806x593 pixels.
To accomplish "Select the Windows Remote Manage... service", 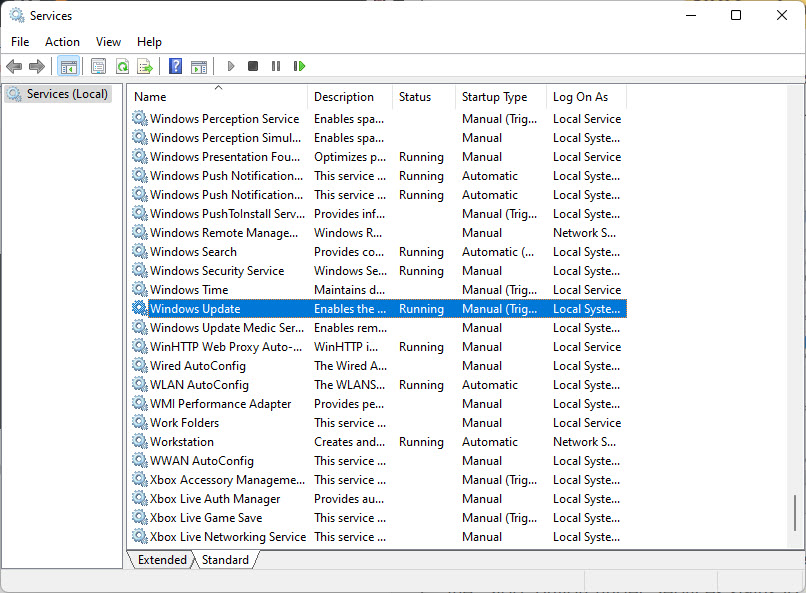I will pyautogui.click(x=378, y=233).
